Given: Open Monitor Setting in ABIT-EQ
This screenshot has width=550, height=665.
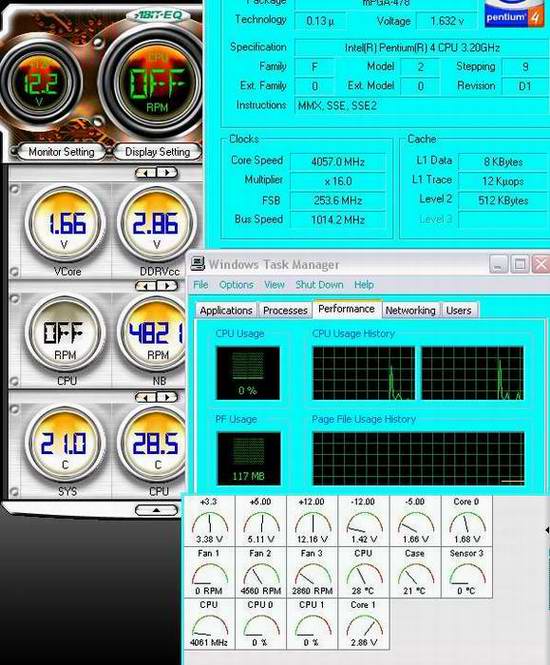Looking at the screenshot, I should 61,151.
